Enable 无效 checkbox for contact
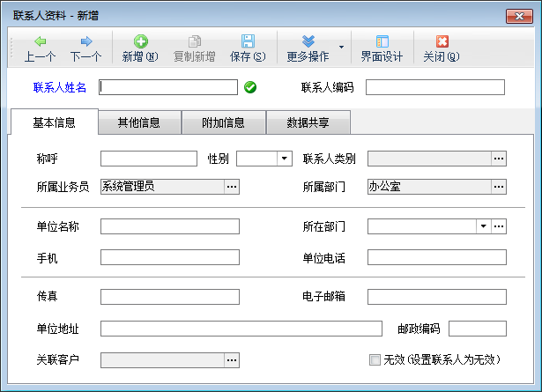The image size is (542, 392). click(375, 359)
